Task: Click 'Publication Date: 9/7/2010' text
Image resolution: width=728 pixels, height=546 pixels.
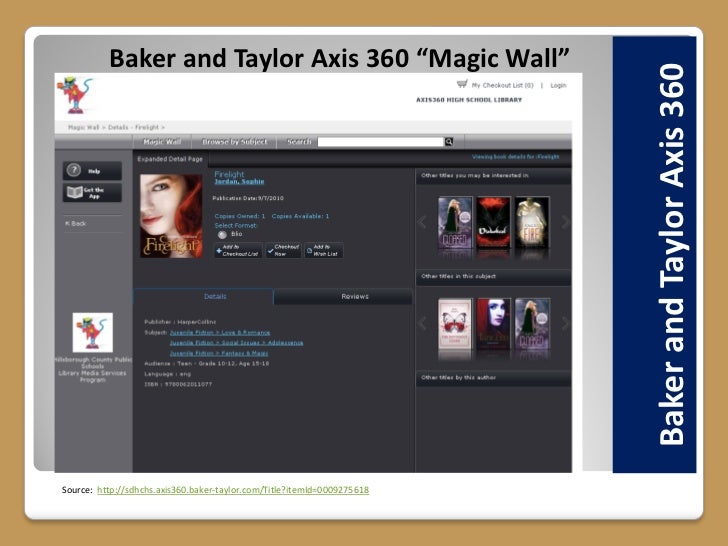Action: point(248,198)
